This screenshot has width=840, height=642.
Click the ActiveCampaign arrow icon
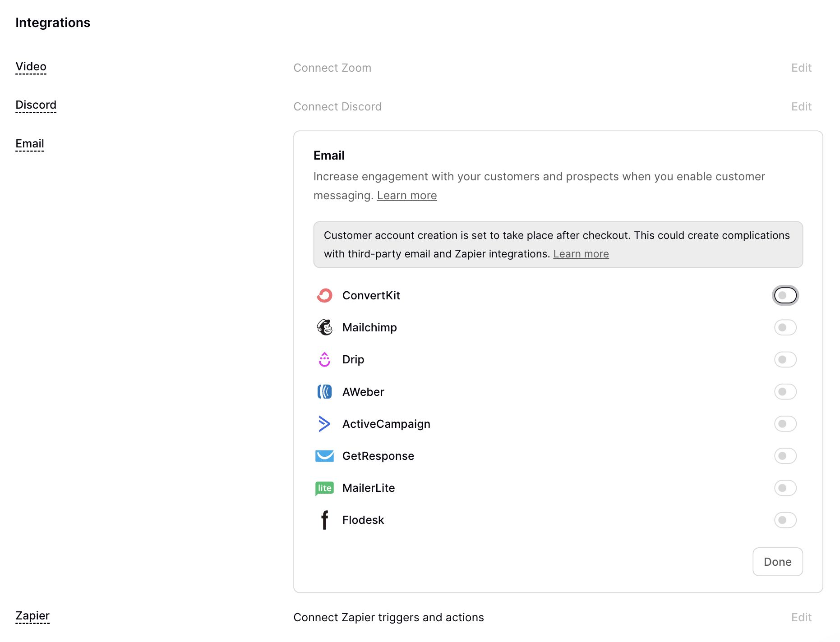coord(324,424)
